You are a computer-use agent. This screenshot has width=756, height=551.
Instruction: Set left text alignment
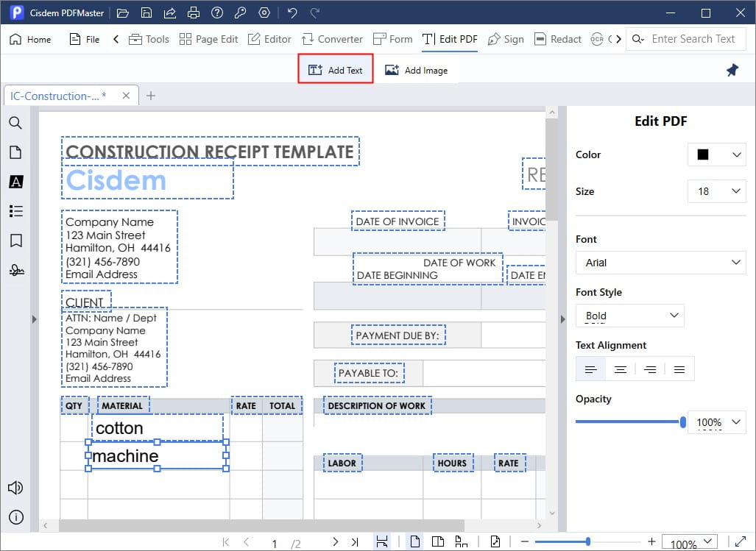(x=590, y=369)
